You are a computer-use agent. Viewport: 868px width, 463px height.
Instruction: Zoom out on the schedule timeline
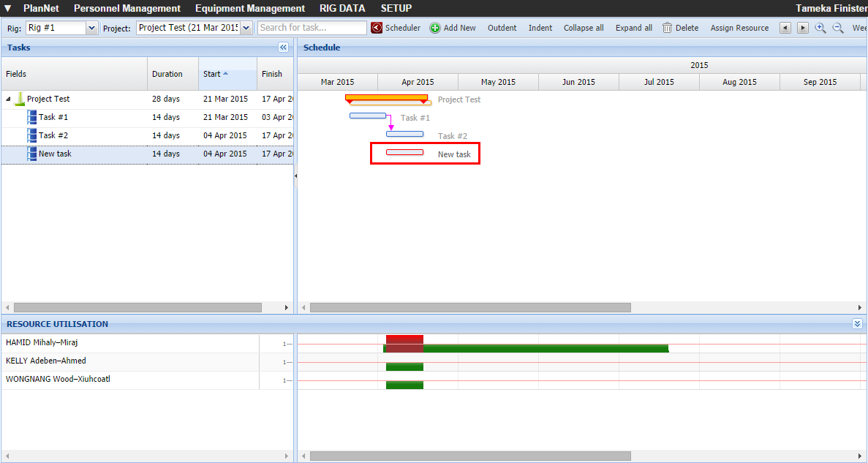coord(838,28)
